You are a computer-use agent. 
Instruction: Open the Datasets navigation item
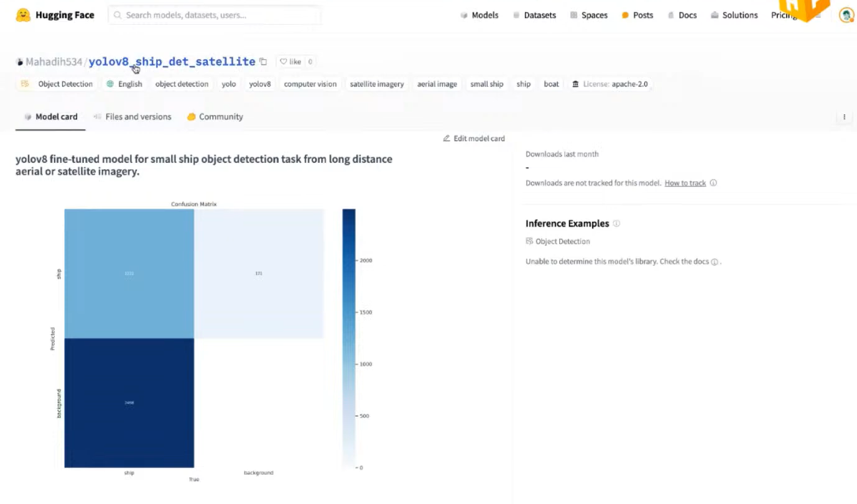(534, 15)
